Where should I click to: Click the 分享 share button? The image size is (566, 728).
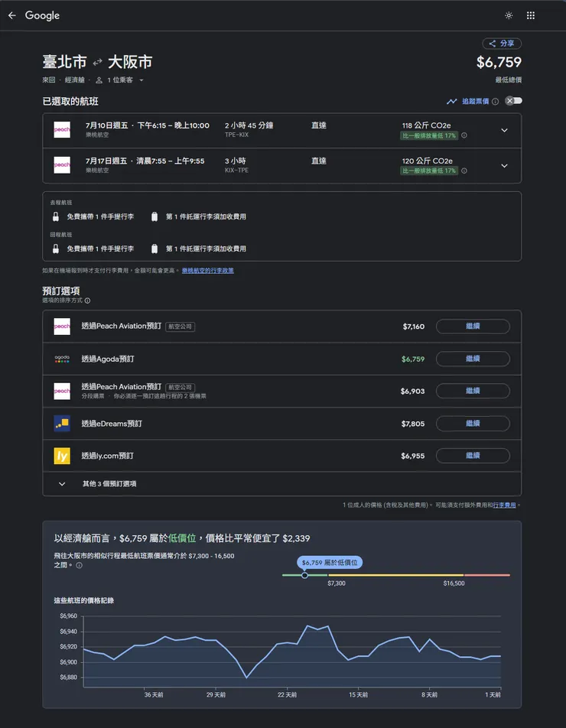pos(502,43)
